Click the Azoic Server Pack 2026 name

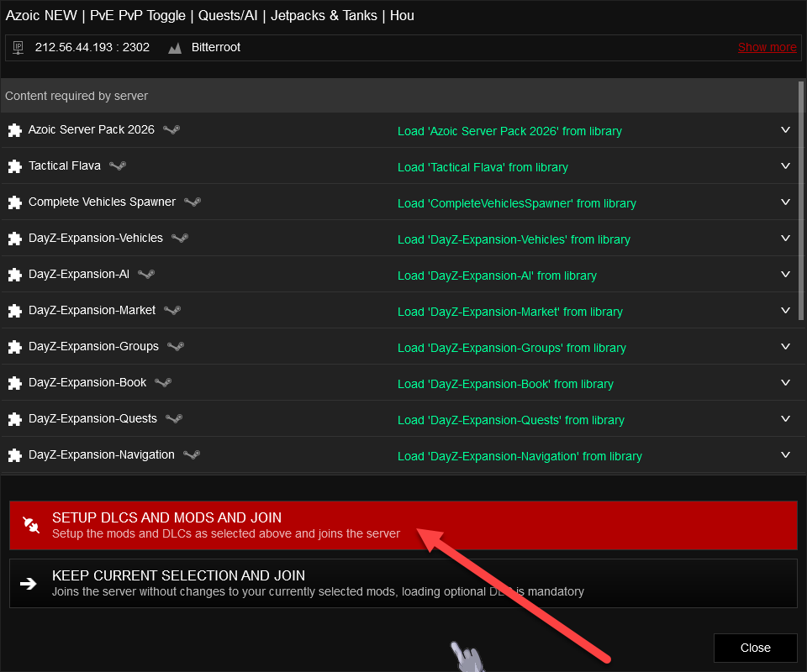coord(91,129)
